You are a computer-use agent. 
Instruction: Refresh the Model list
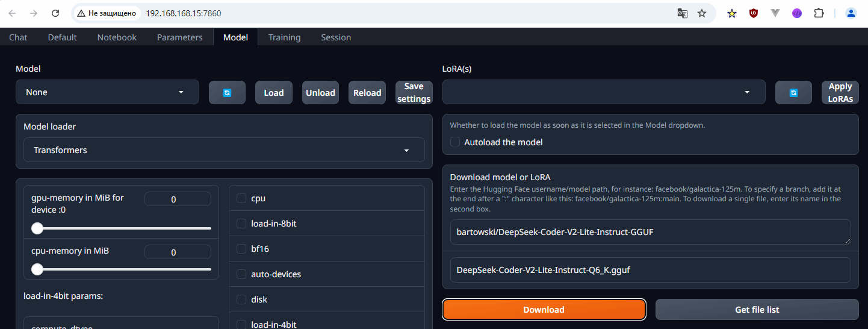pos(227,93)
